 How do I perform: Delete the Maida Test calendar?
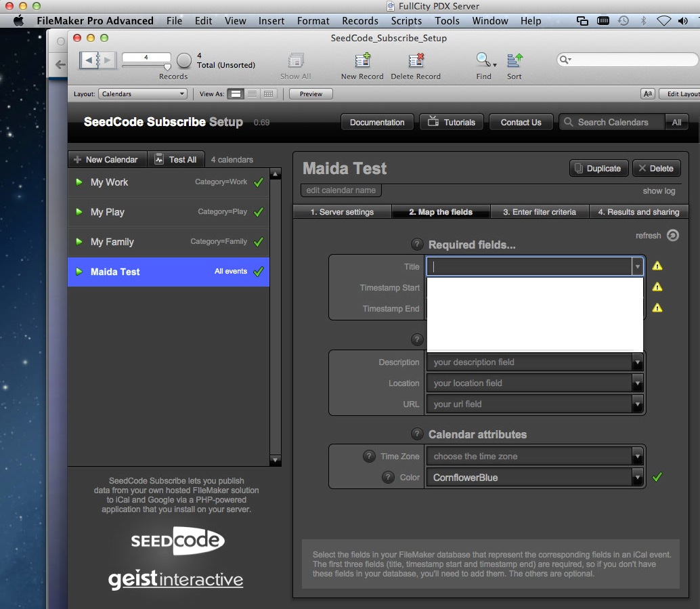tap(656, 169)
